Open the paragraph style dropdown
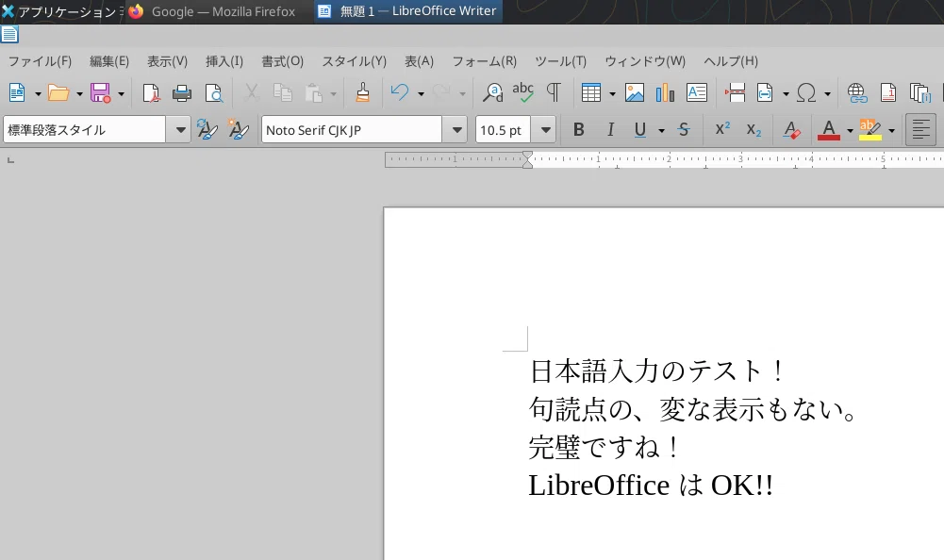Image resolution: width=944 pixels, height=560 pixels. point(179,129)
